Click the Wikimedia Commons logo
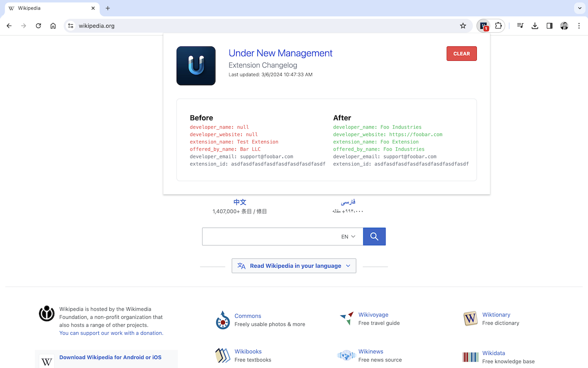 pos(223,321)
